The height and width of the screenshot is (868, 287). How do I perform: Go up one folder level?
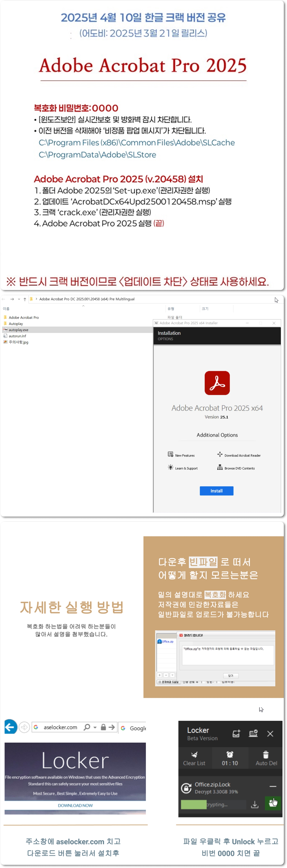[x=25, y=299]
